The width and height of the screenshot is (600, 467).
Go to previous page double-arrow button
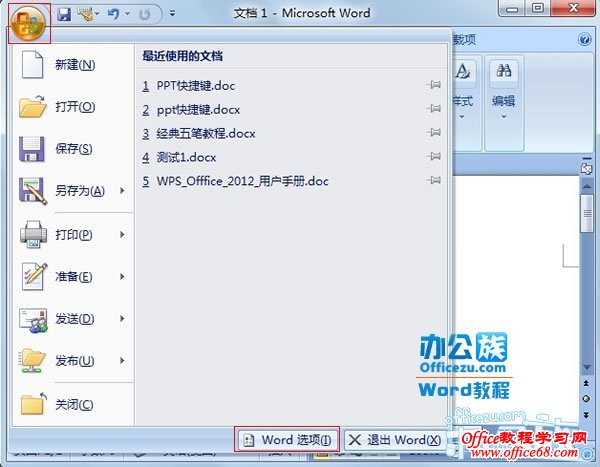click(x=586, y=383)
